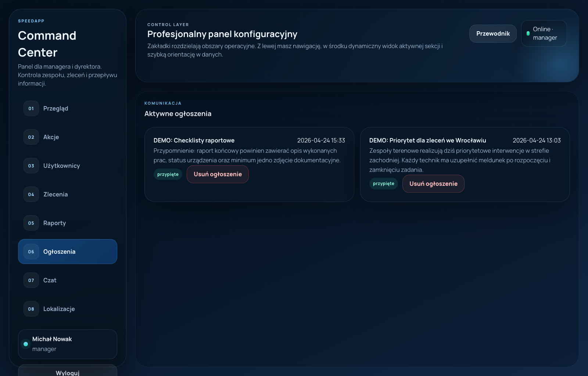
Task: Toggle przypięte on the Wrocław announcement
Action: [x=383, y=184]
